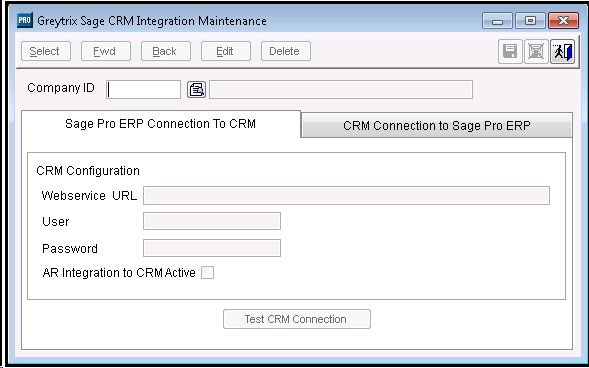The height and width of the screenshot is (368, 589).
Task: Click the Fwd button
Action: pos(106,51)
